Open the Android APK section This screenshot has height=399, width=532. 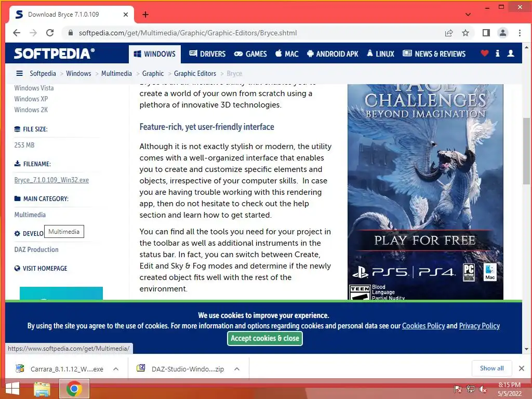click(x=332, y=54)
